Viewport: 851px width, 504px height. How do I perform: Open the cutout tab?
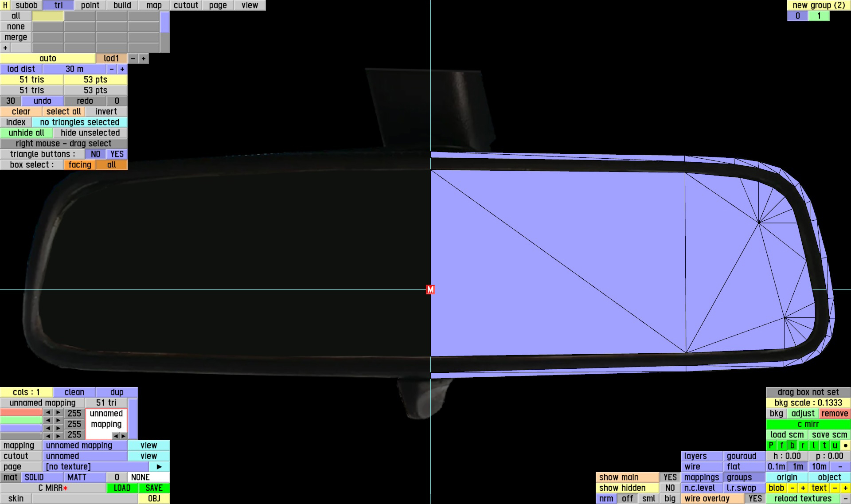coord(186,5)
